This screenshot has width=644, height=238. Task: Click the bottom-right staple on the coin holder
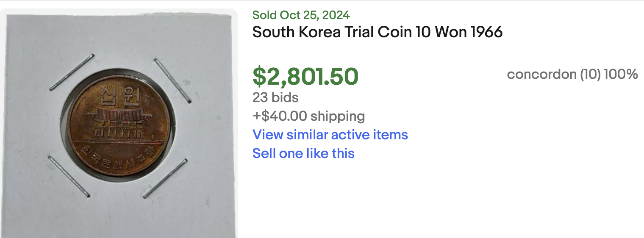point(165,178)
